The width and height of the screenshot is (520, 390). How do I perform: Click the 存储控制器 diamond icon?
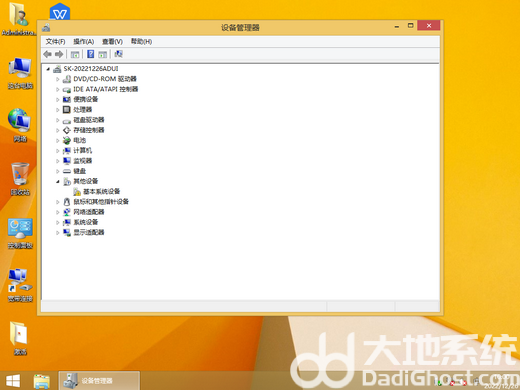coord(67,130)
